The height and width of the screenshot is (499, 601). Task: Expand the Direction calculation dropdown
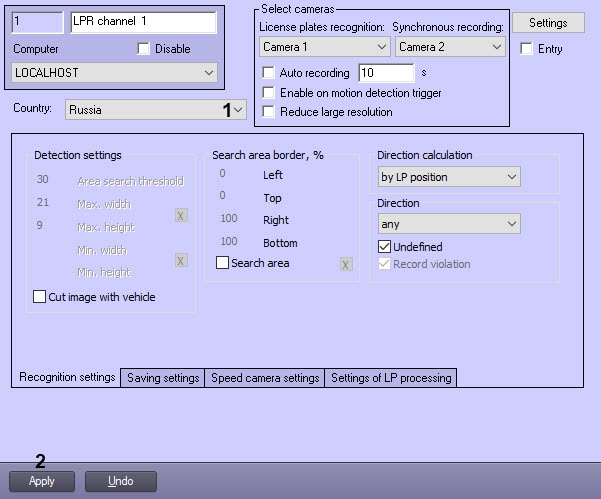coord(449,177)
